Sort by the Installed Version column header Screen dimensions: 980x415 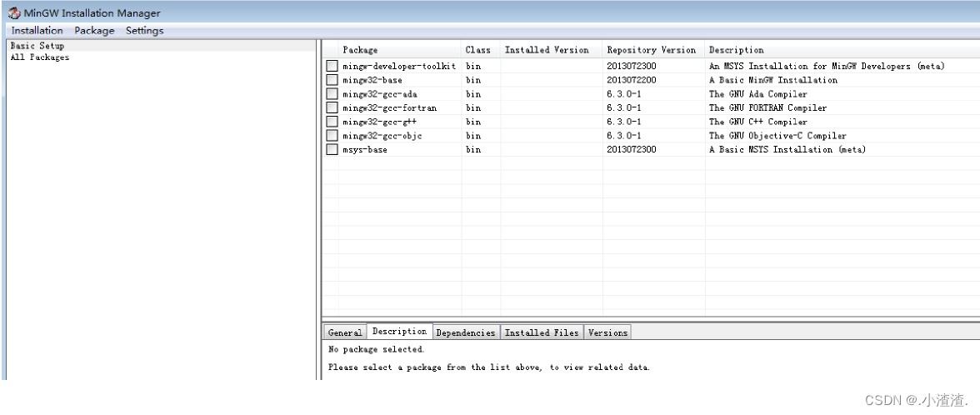click(x=552, y=50)
